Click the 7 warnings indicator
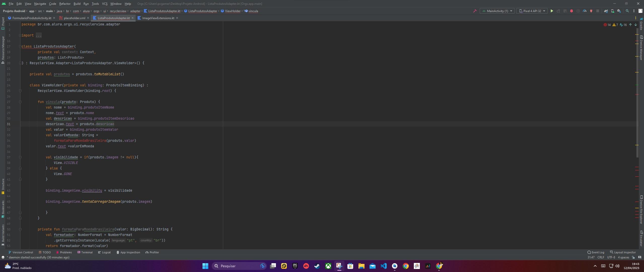The width and height of the screenshot is (644, 272). pos(615,25)
